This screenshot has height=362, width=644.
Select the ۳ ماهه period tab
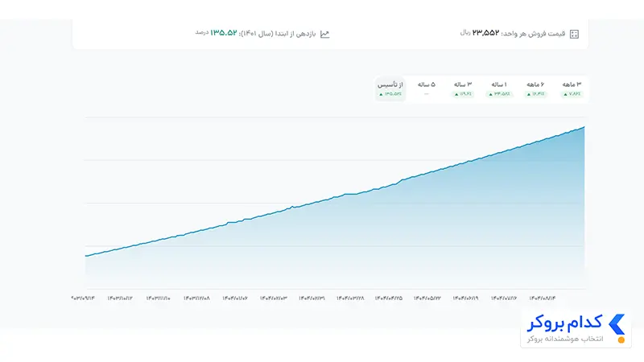572,88
